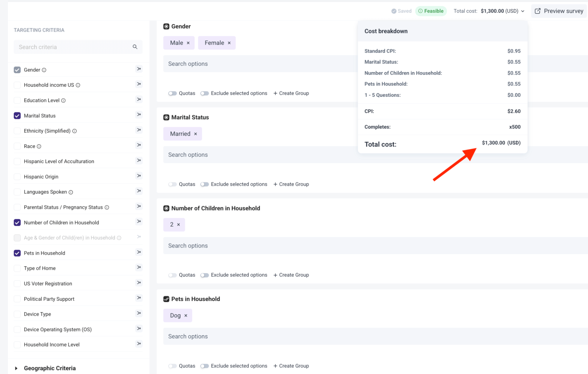Open the Total cost dropdown chevron
588x374 pixels.
click(x=523, y=11)
